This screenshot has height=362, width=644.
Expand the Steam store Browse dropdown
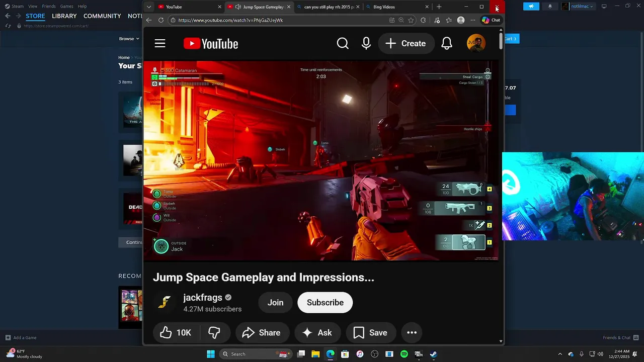(x=129, y=39)
